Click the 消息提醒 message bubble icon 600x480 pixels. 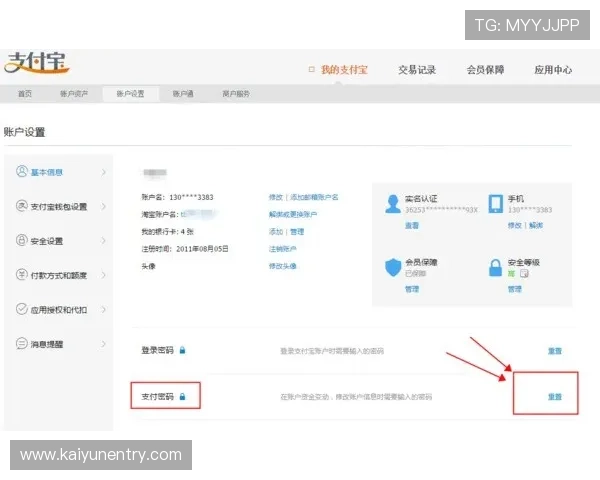point(22,343)
